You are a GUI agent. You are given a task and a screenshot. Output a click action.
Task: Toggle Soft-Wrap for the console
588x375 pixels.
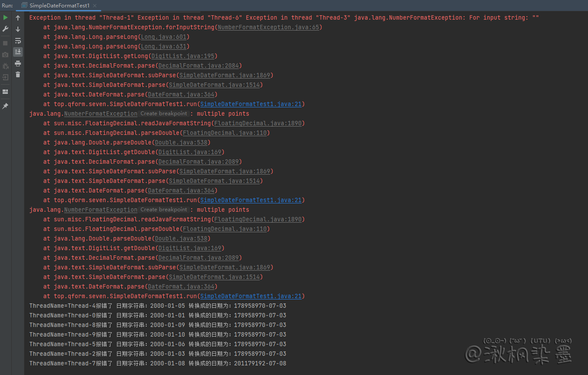(x=18, y=41)
